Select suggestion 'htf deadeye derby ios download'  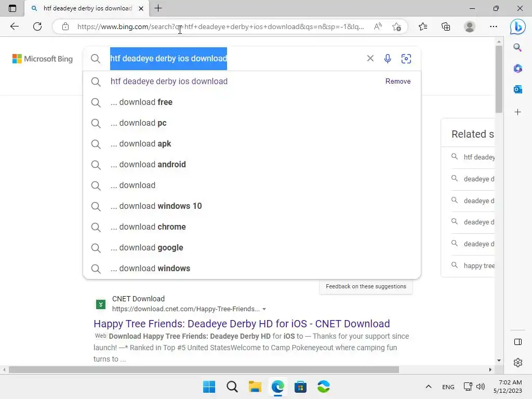coord(252,82)
